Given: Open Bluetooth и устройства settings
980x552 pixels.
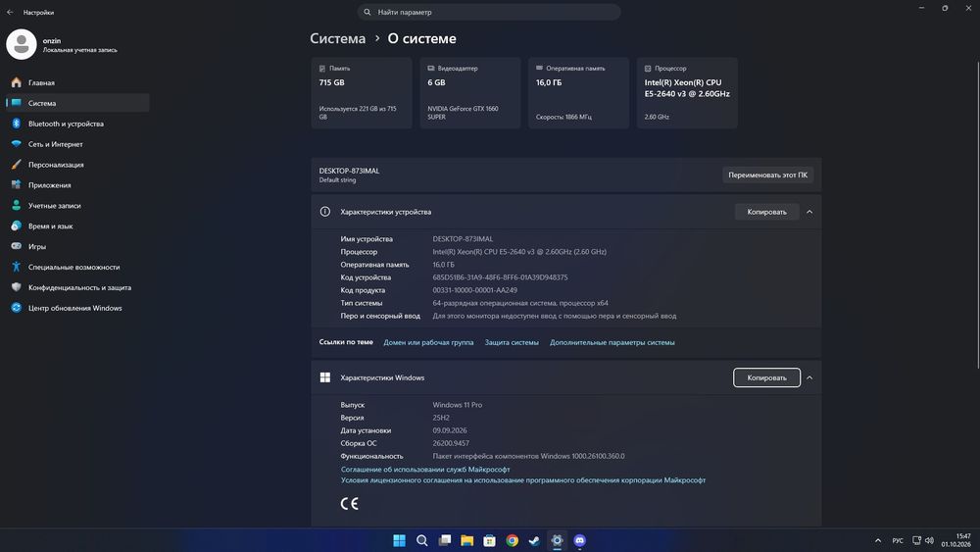Looking at the screenshot, I should [x=77, y=124].
